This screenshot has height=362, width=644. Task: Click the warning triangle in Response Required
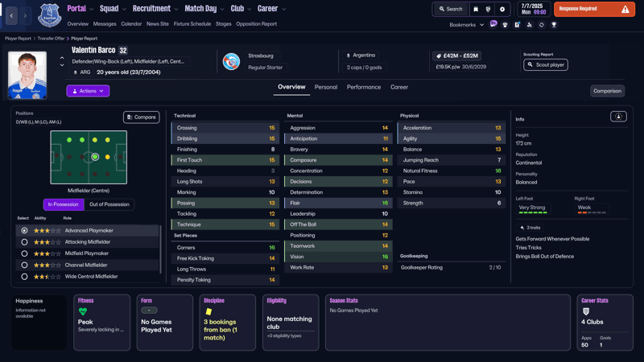(625, 9)
